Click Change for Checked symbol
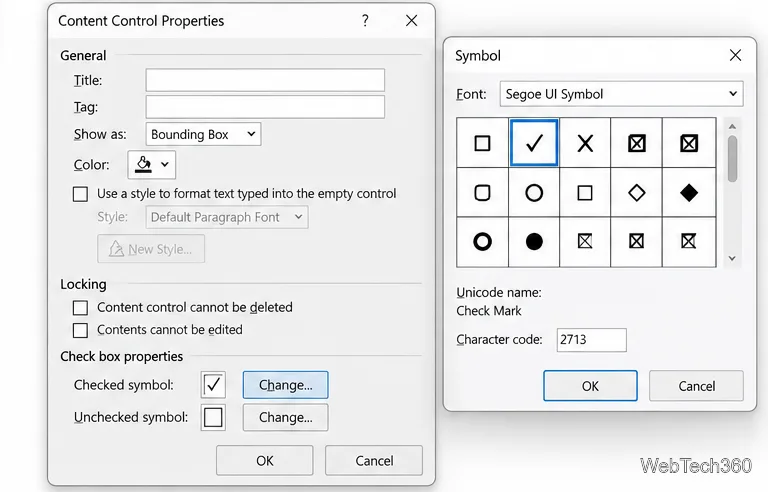The height and width of the screenshot is (492, 768). 286,385
